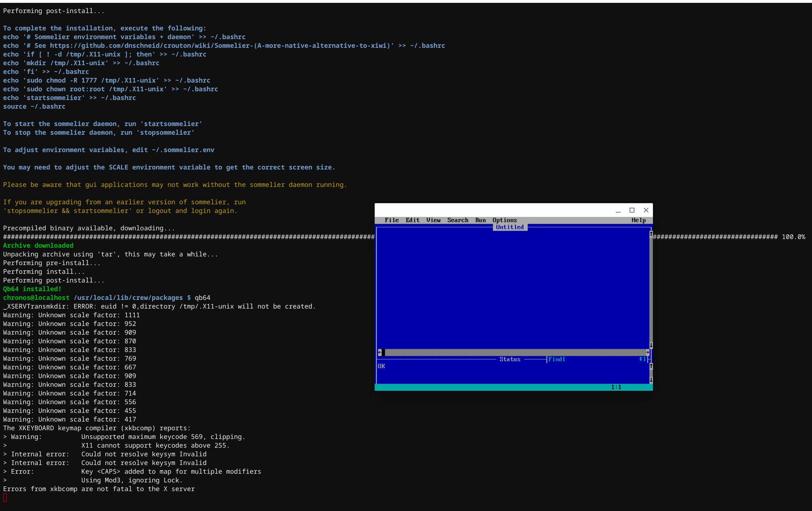The width and height of the screenshot is (812, 511).
Task: Open the View menu
Action: coord(433,220)
